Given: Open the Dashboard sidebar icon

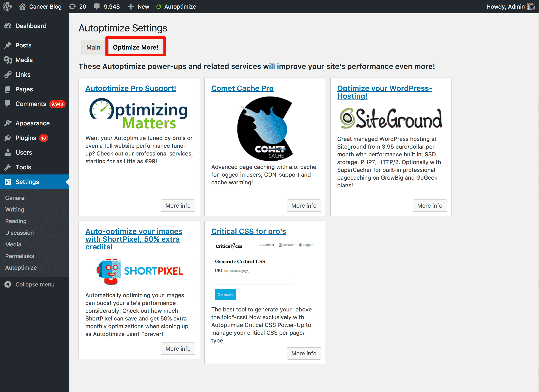Looking at the screenshot, I should 8,26.
